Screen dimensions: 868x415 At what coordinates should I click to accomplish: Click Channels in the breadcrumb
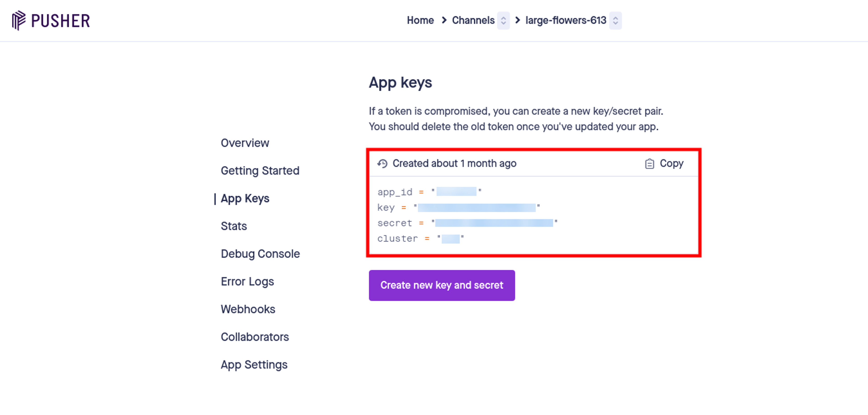click(x=473, y=20)
